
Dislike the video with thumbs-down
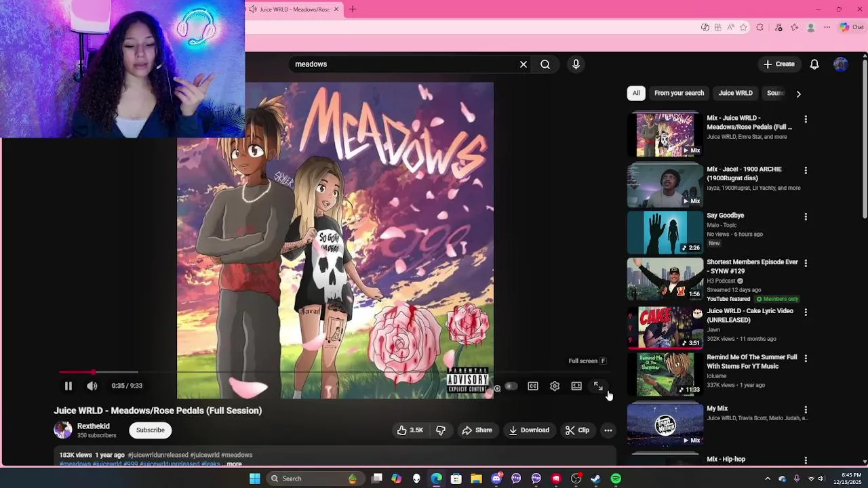441,430
